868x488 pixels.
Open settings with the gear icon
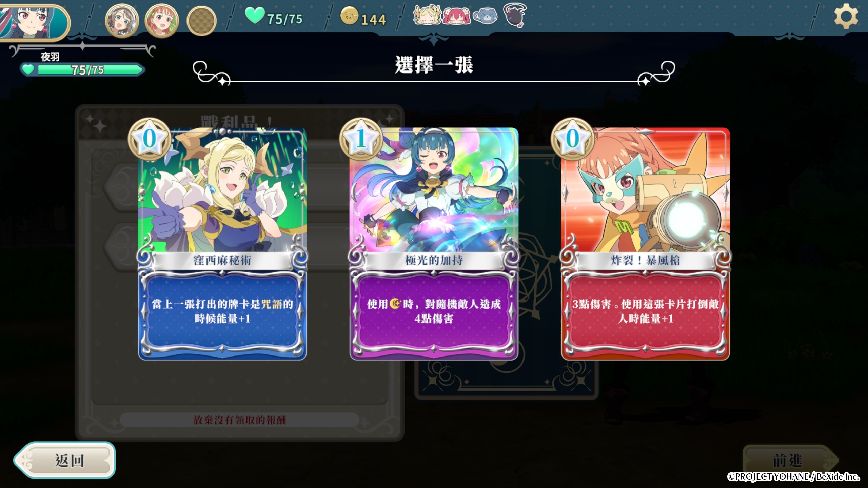[x=846, y=16]
